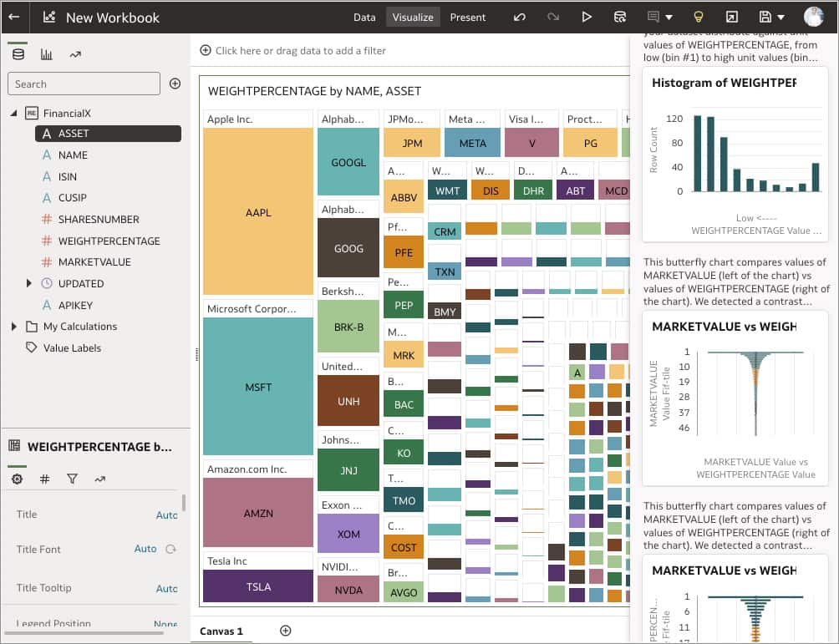Click the Preview play icon
The image size is (839, 644).
click(x=587, y=17)
